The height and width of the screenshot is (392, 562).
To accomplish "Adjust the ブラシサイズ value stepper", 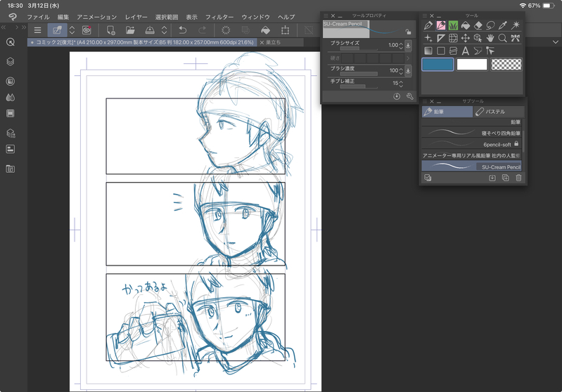I will pyautogui.click(x=401, y=46).
